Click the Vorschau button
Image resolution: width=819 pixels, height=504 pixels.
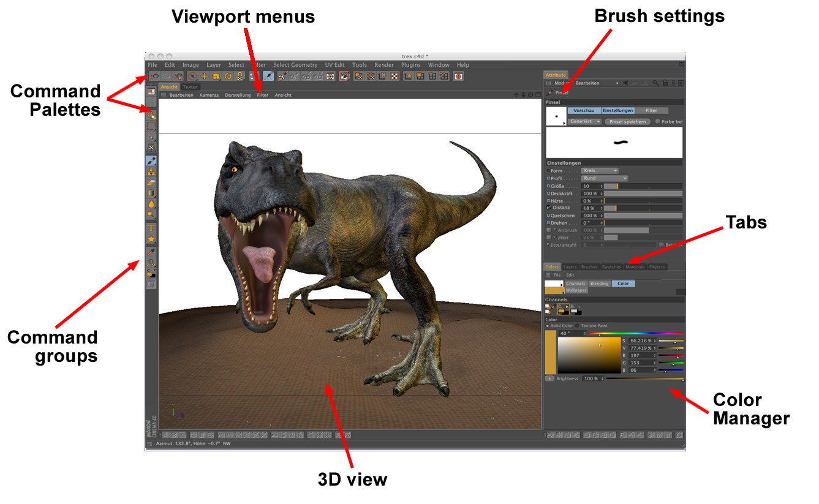(x=584, y=110)
